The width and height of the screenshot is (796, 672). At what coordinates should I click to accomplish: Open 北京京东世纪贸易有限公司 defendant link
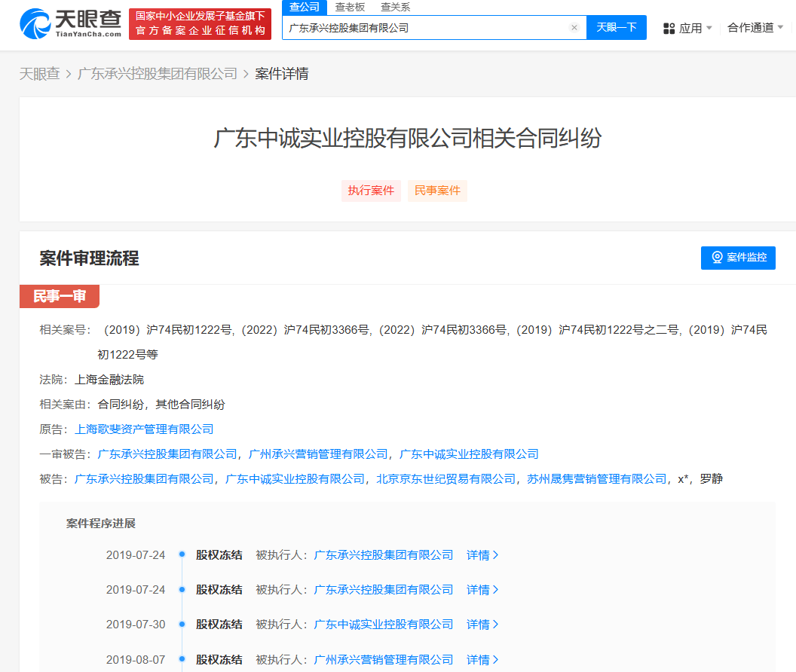coord(445,479)
